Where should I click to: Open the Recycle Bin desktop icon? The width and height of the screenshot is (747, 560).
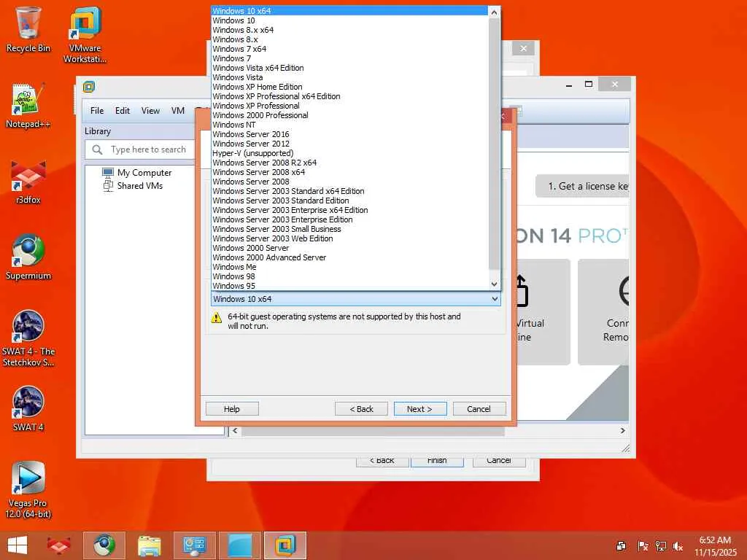click(x=28, y=29)
